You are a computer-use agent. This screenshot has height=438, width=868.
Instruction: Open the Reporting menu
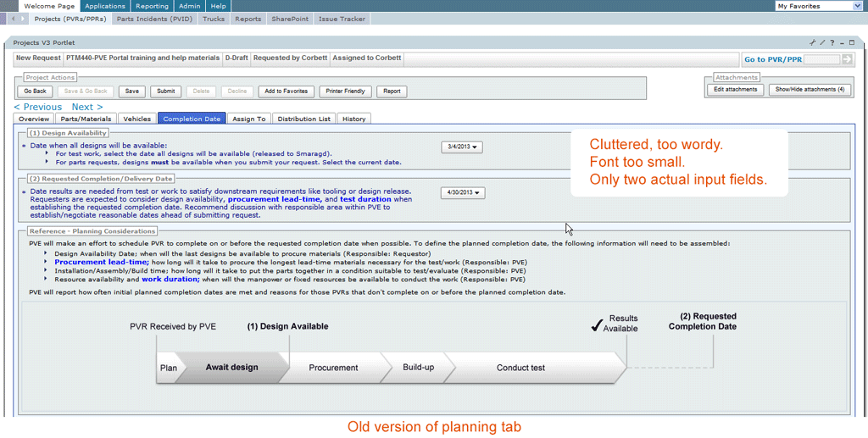coord(152,6)
